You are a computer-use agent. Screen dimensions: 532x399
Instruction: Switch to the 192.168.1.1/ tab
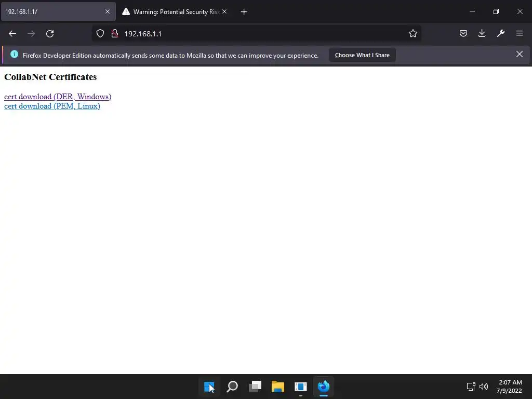[x=58, y=11]
